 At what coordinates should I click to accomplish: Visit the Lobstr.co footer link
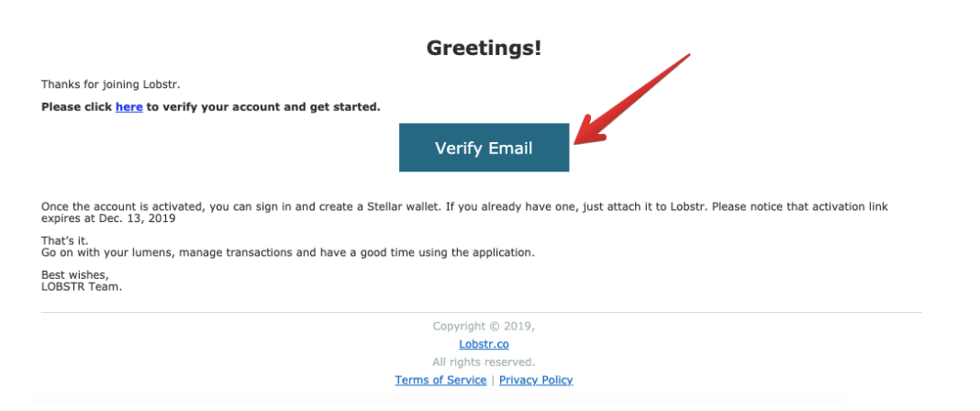[484, 344]
